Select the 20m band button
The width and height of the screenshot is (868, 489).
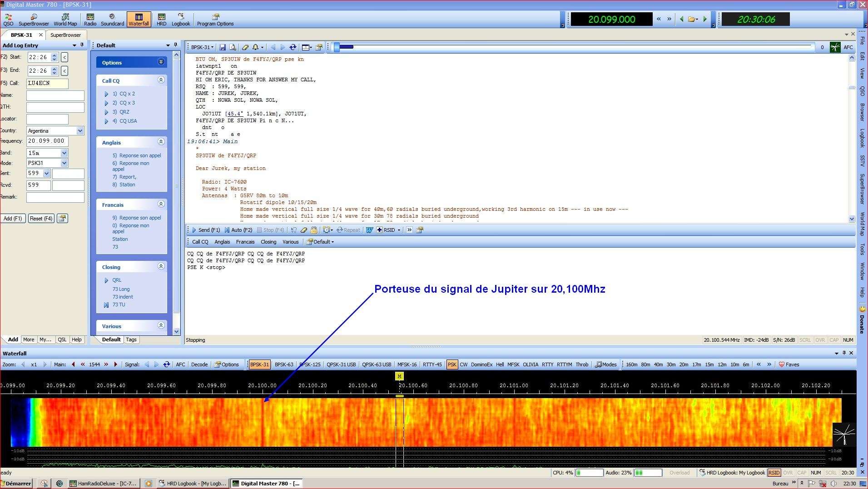[x=684, y=364]
